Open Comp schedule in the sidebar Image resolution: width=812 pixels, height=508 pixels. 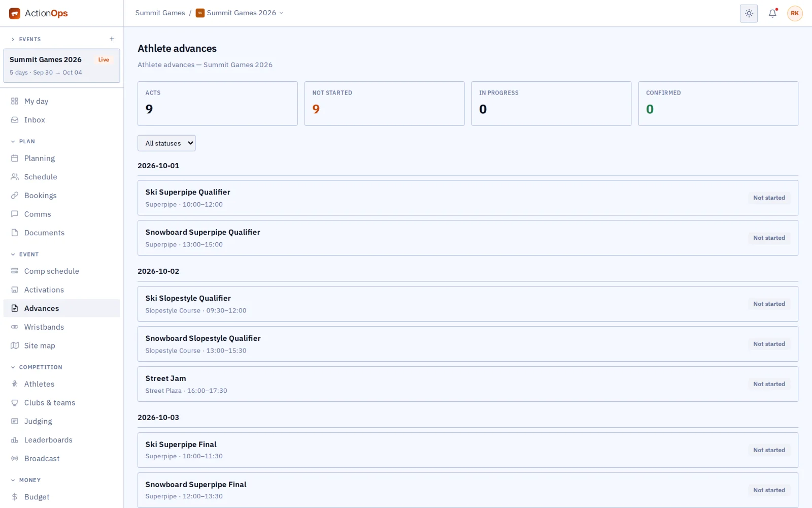61,271
